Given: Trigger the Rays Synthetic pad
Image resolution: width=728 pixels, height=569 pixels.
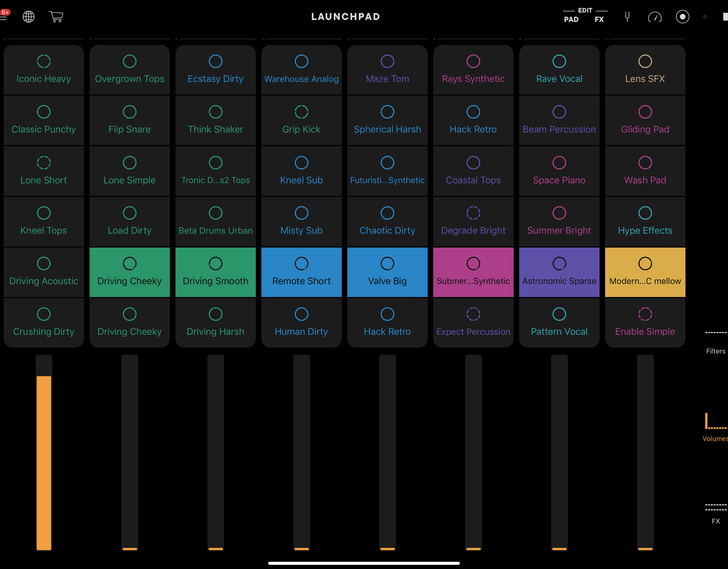Looking at the screenshot, I should tap(473, 70).
